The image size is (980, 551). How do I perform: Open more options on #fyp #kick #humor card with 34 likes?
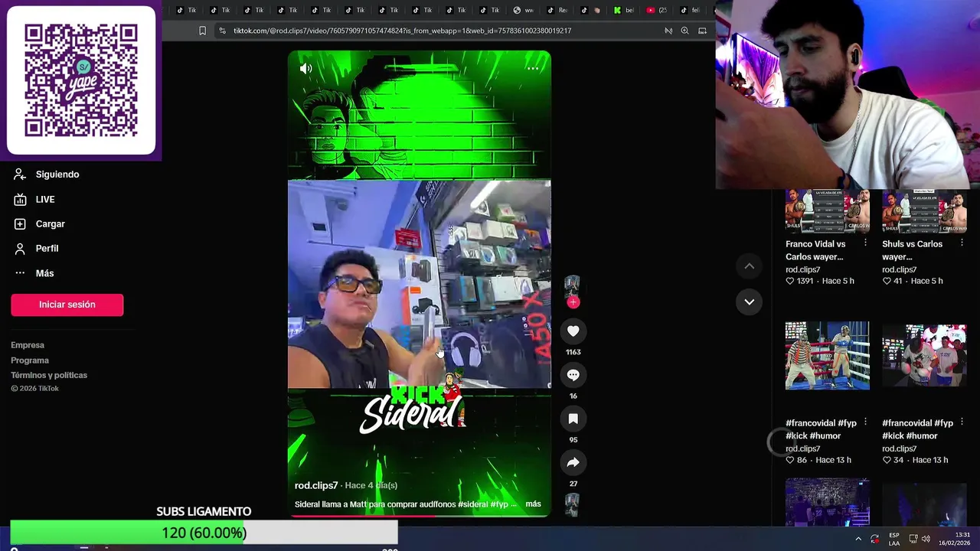[x=962, y=422]
